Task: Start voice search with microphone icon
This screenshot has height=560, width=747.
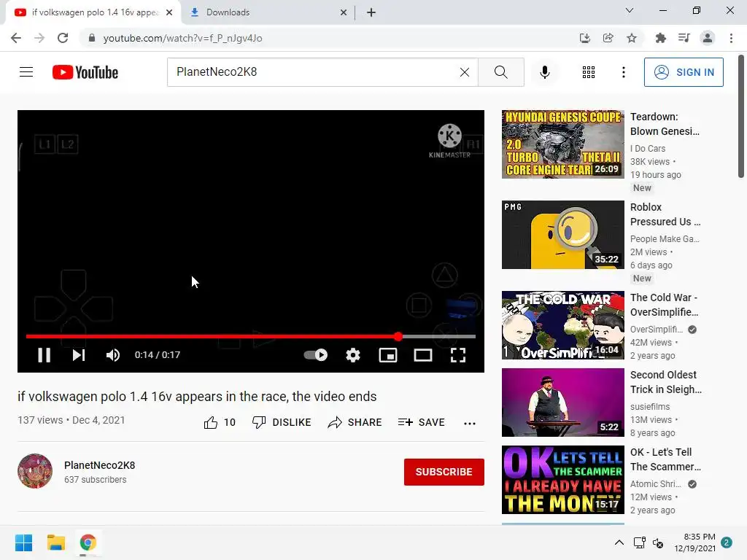Action: coord(544,72)
